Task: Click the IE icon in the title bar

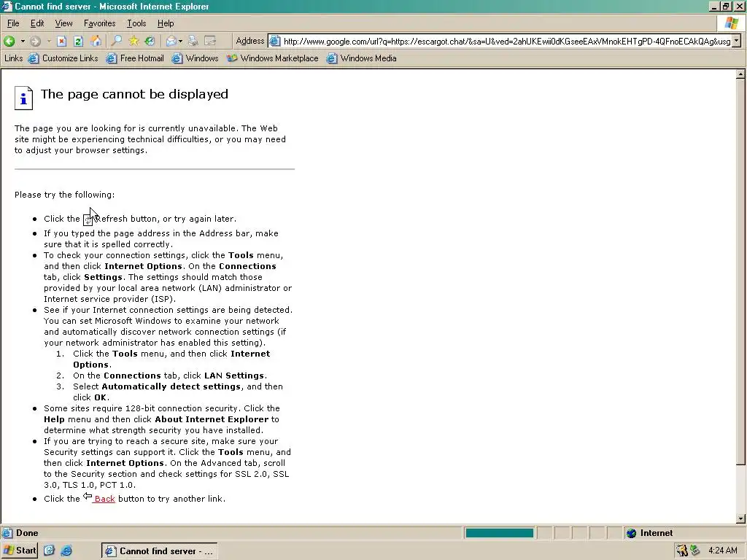Action: click(x=7, y=6)
